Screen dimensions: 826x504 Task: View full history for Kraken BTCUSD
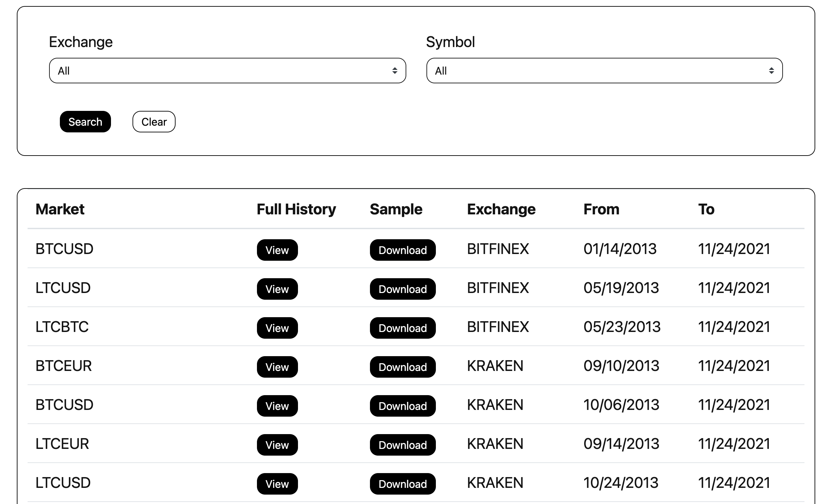pos(277,406)
